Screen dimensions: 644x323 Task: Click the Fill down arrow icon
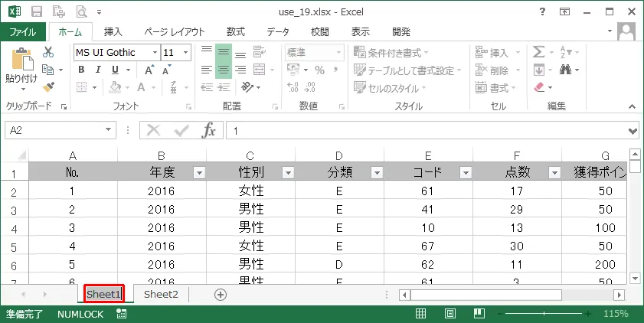click(x=538, y=70)
